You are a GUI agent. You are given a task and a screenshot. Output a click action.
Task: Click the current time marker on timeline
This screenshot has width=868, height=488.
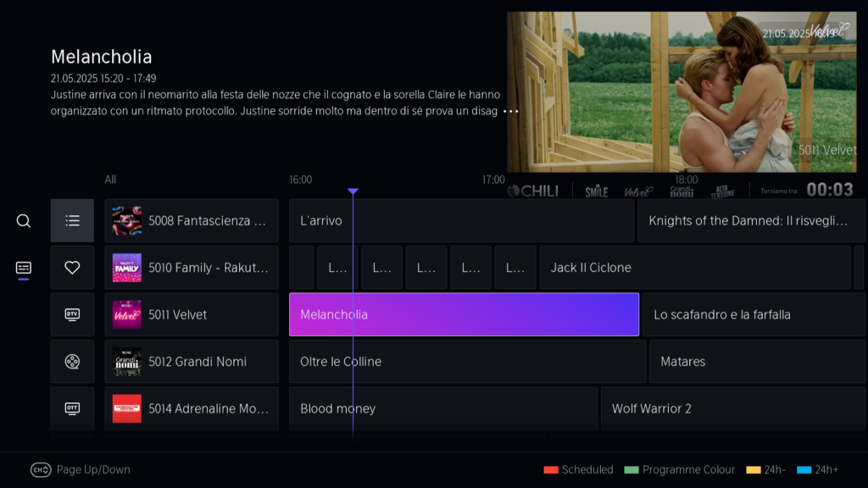[x=353, y=191]
